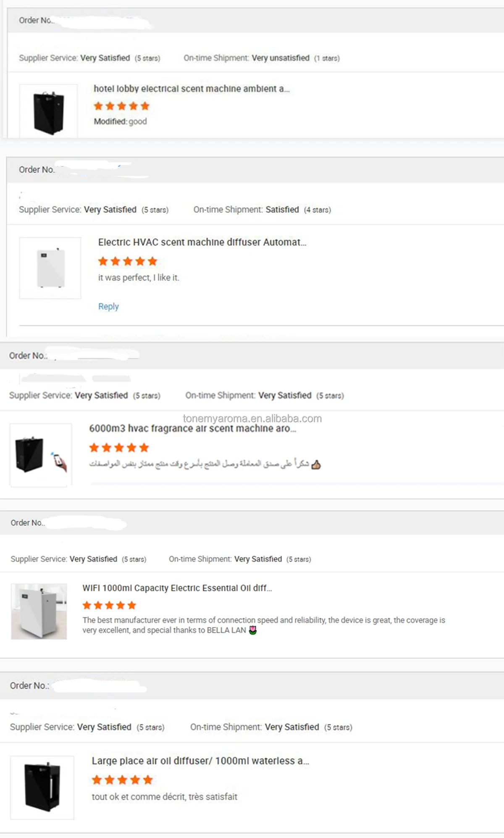Image resolution: width=504 pixels, height=838 pixels.
Task: Open the hotel lobby scent machine thumbnail
Action: click(x=48, y=111)
